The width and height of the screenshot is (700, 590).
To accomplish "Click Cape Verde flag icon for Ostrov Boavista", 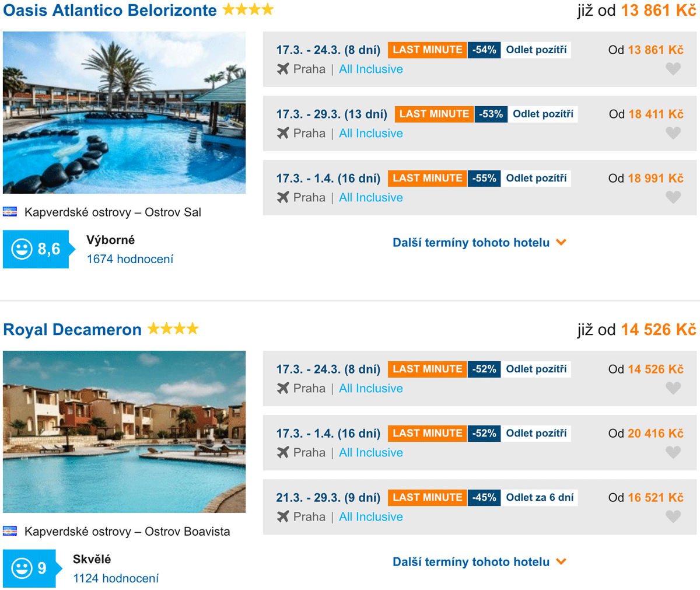I will 10,531.
